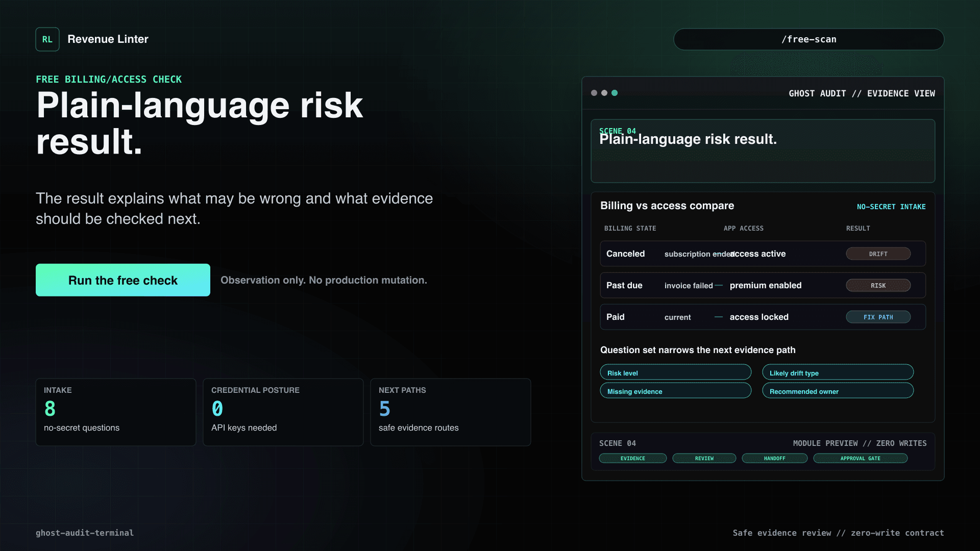Viewport: 980px width, 551px height.
Task: Click the Question set narrows heading
Action: (x=698, y=350)
